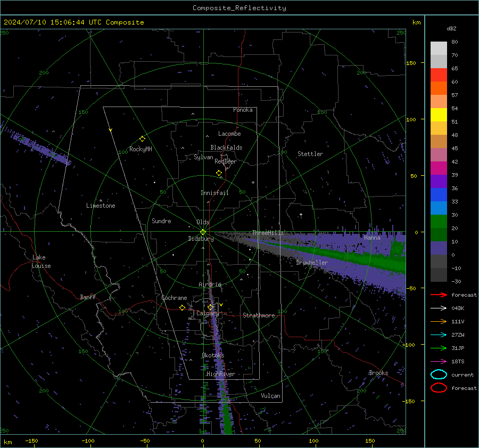Click the dBZ legend heading
The height and width of the screenshot is (448, 479).
click(451, 28)
